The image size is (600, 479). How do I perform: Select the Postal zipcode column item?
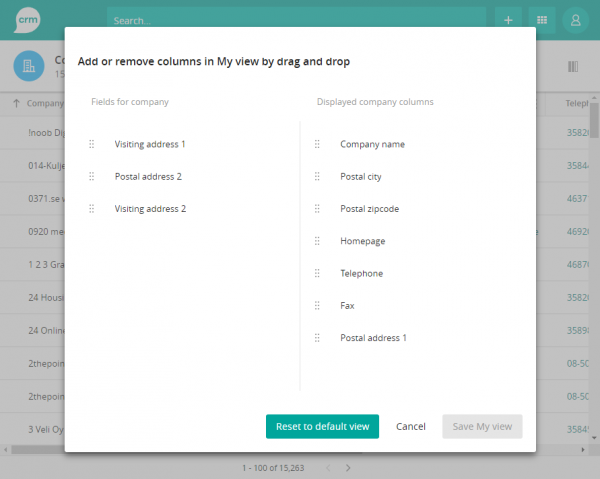(369, 209)
